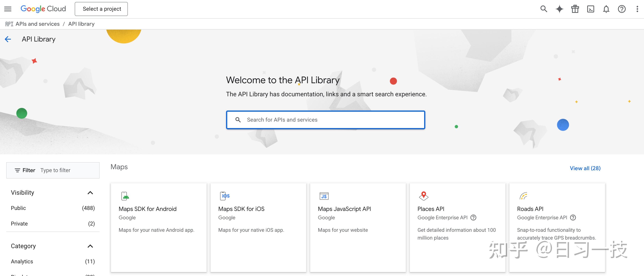
Task: Filter by Analytics category
Action: point(22,261)
